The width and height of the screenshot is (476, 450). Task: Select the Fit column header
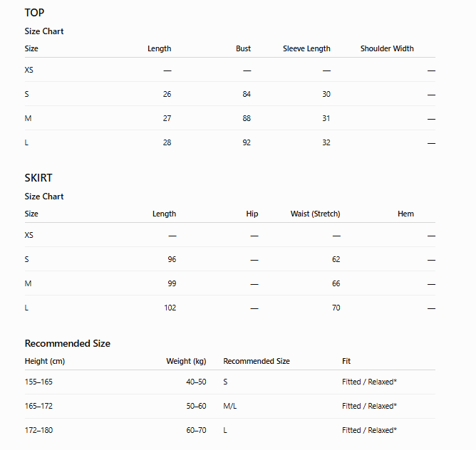coord(346,361)
